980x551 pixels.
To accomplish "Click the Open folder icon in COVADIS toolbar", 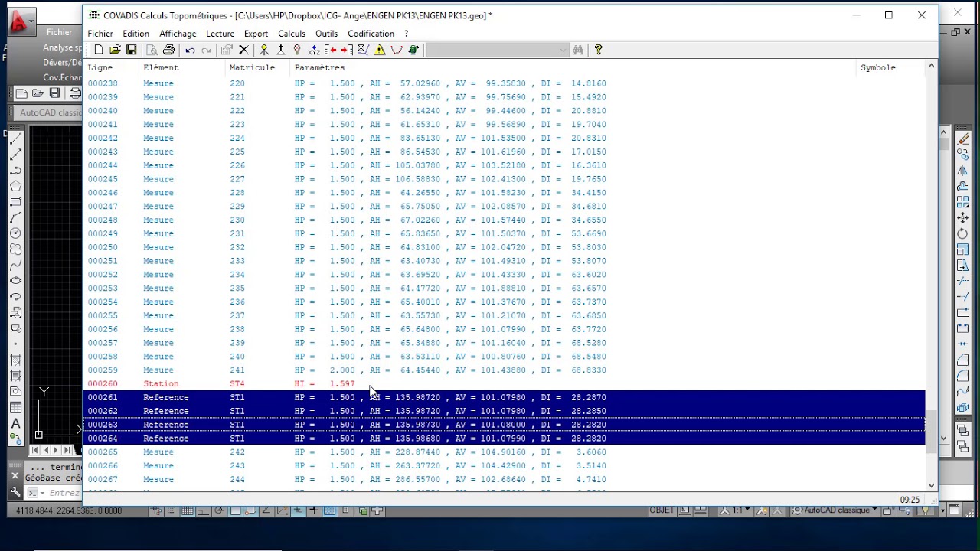I will pyautogui.click(x=115, y=50).
